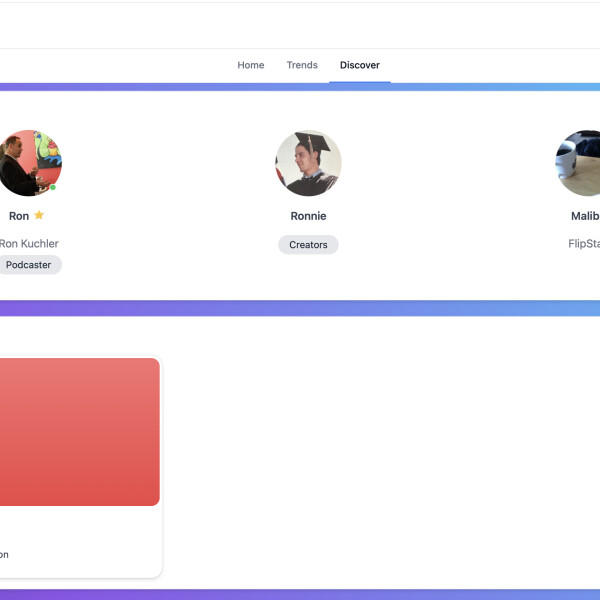Open the red gradient card banner
This screenshot has width=600, height=600.
tap(78, 432)
